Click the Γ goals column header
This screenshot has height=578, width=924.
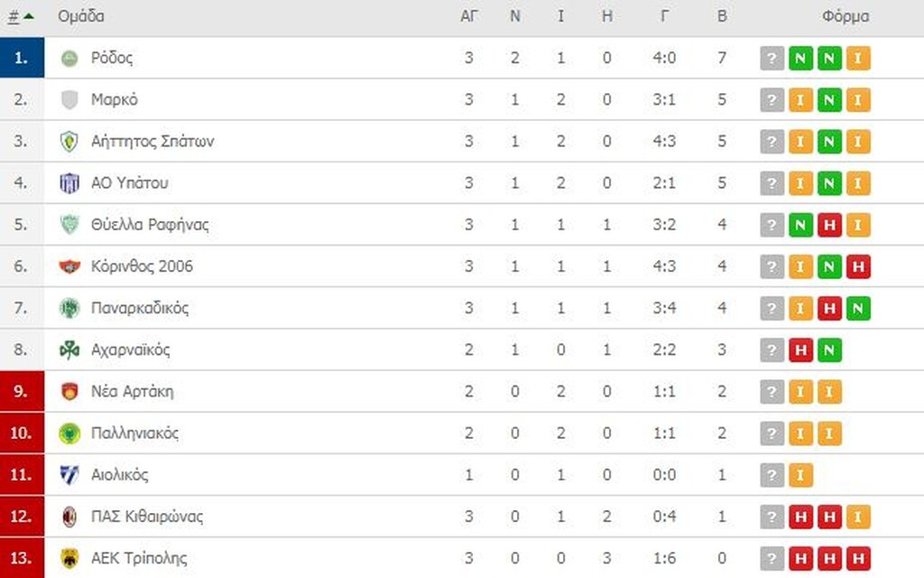point(663,16)
